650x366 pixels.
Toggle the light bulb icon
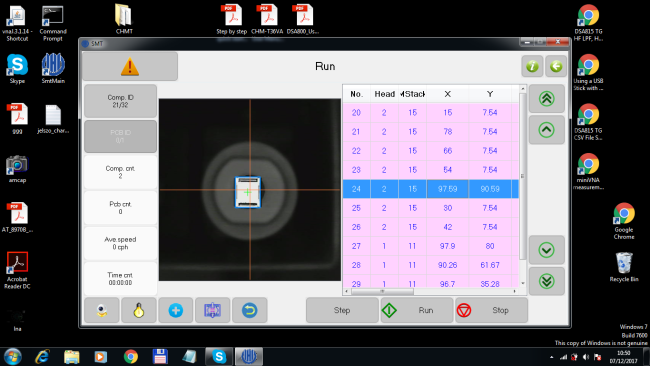coord(138,310)
